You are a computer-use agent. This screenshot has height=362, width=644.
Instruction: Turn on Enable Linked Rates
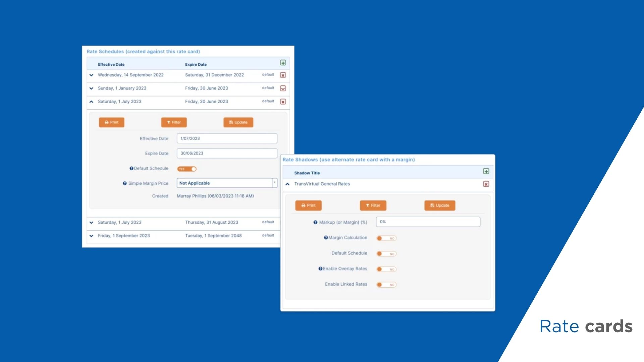pyautogui.click(x=386, y=285)
